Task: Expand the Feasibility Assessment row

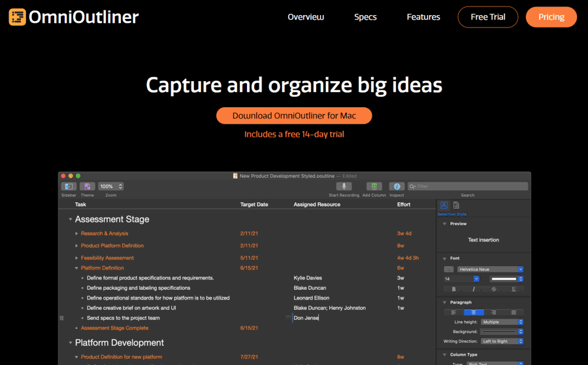Action: pos(76,258)
